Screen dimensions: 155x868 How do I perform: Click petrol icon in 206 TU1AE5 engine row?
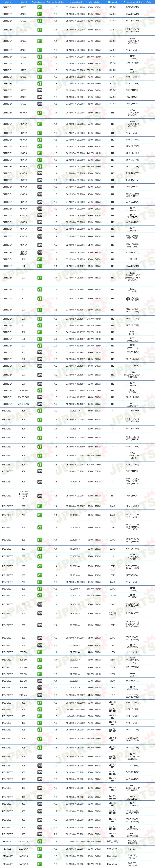(40, 528)
